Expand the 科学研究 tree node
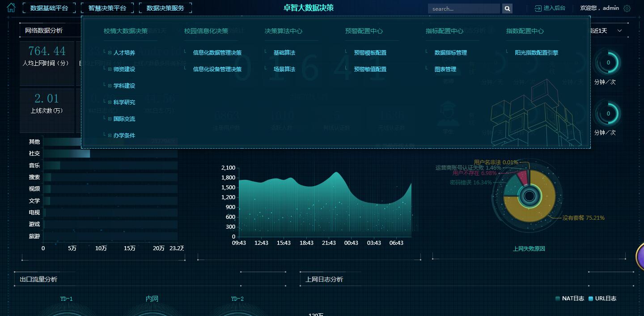Viewport: 644px width, 316px height. click(110, 102)
